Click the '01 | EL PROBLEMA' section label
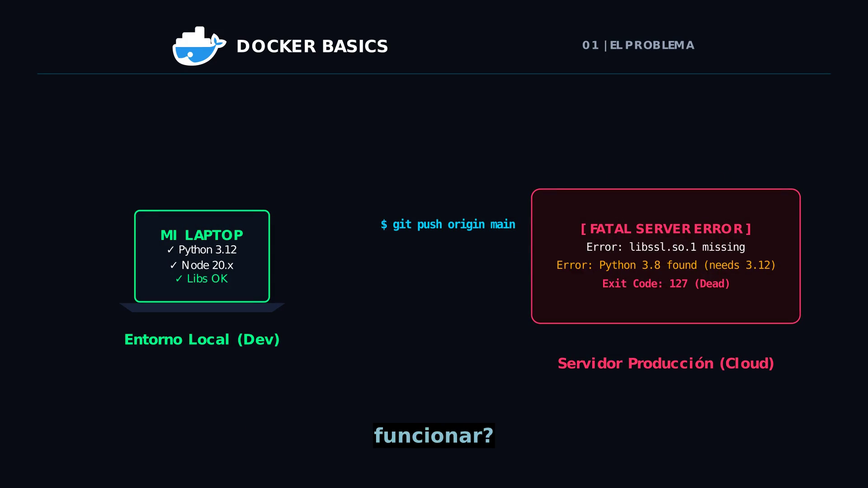This screenshot has width=868, height=488. (x=638, y=45)
